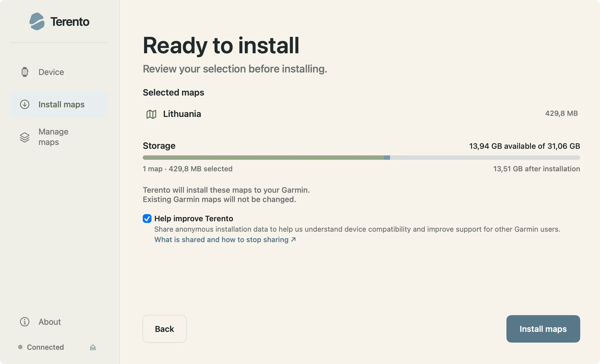The height and width of the screenshot is (364, 600).
Task: Click the Storage heading
Action: pyautogui.click(x=159, y=146)
